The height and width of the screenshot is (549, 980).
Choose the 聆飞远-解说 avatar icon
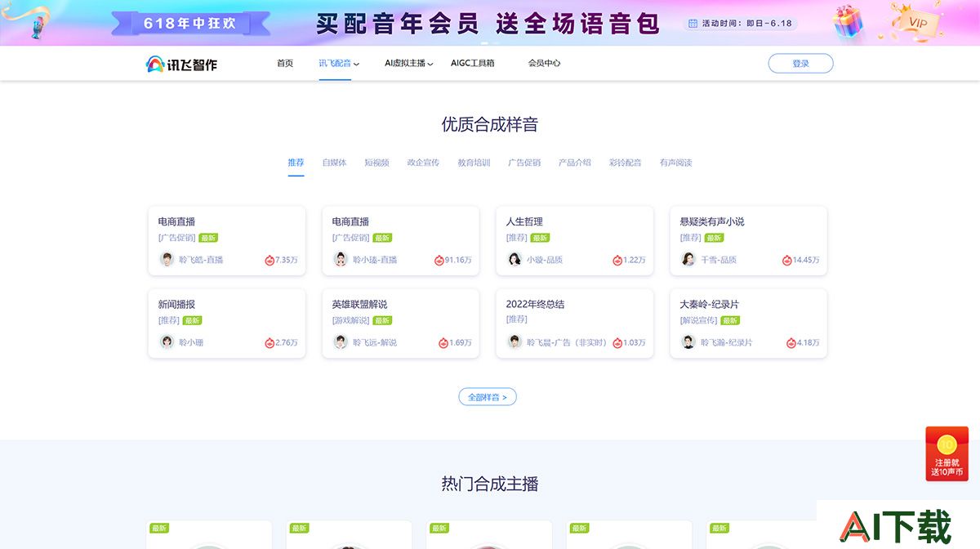341,341
